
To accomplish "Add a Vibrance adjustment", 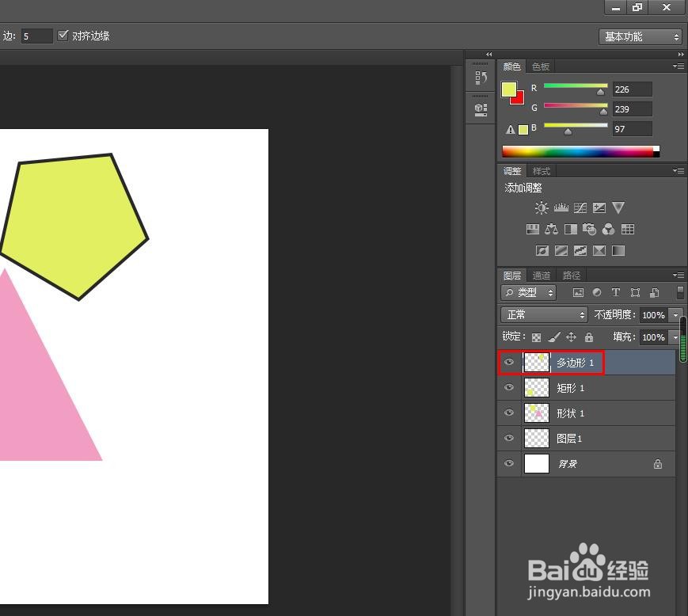I will (618, 207).
